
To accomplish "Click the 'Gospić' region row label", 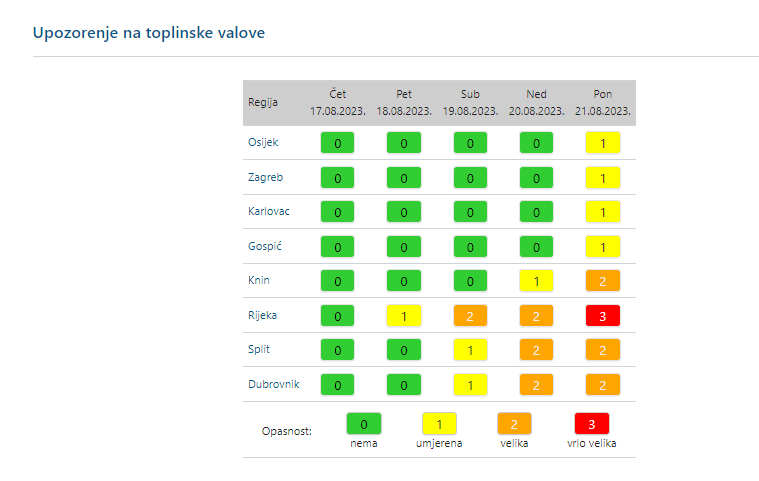I will [263, 246].
